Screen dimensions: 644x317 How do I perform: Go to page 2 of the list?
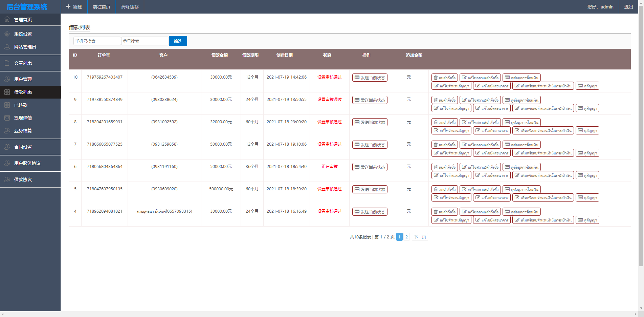tap(406, 237)
